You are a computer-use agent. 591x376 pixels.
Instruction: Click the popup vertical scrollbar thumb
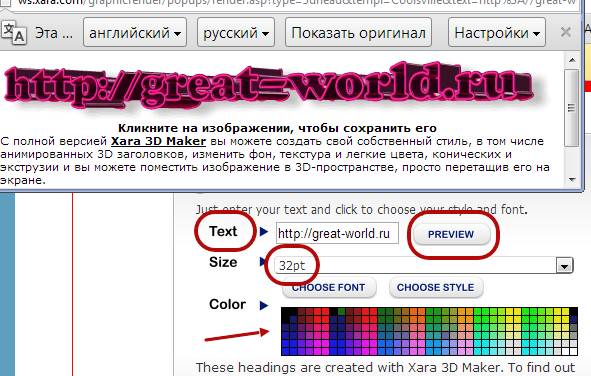572,108
